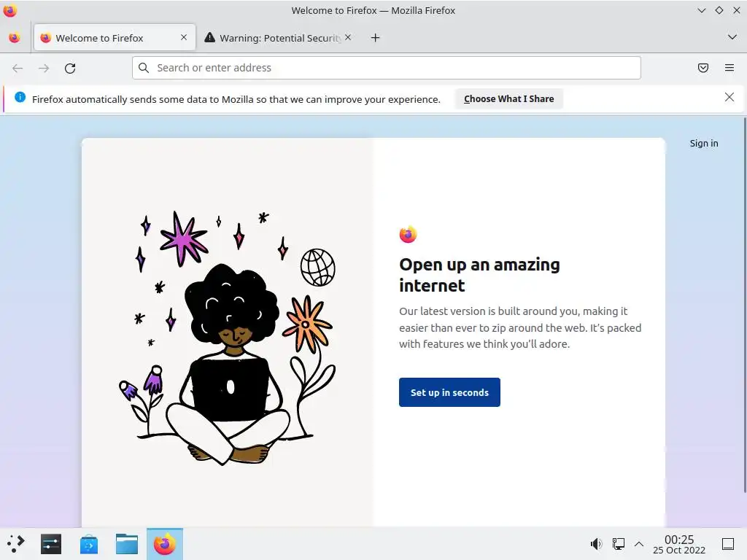747x560 pixels.
Task: Close the Potential Security warning tab
Action: pos(348,37)
